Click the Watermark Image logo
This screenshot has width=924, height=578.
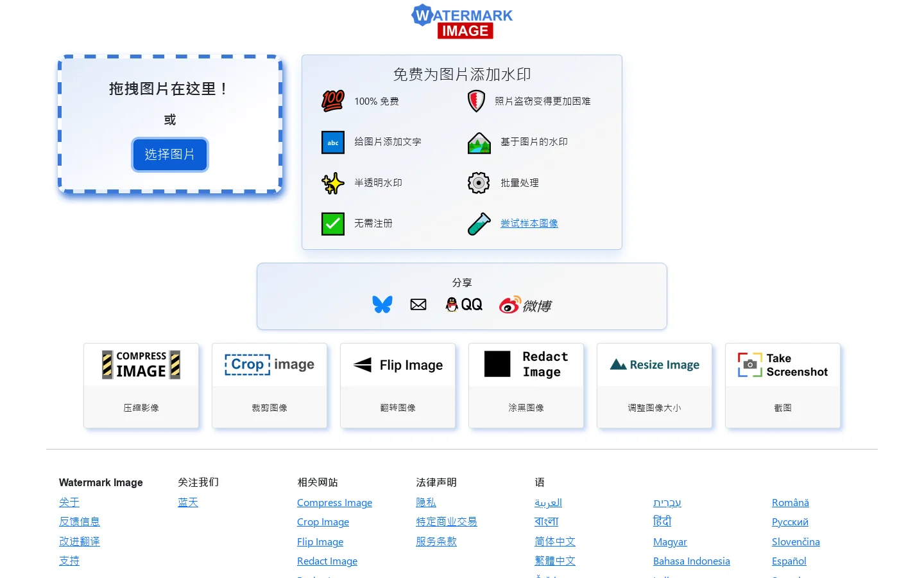pyautogui.click(x=462, y=22)
